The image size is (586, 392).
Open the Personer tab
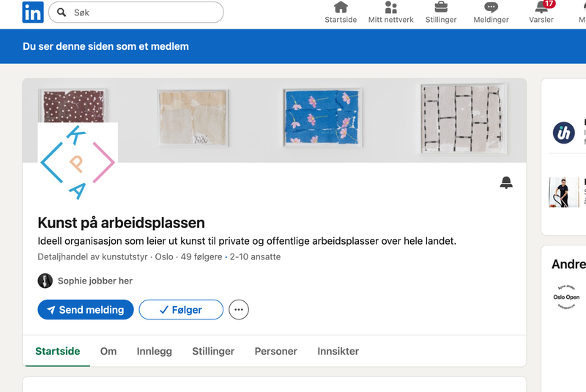pos(276,351)
